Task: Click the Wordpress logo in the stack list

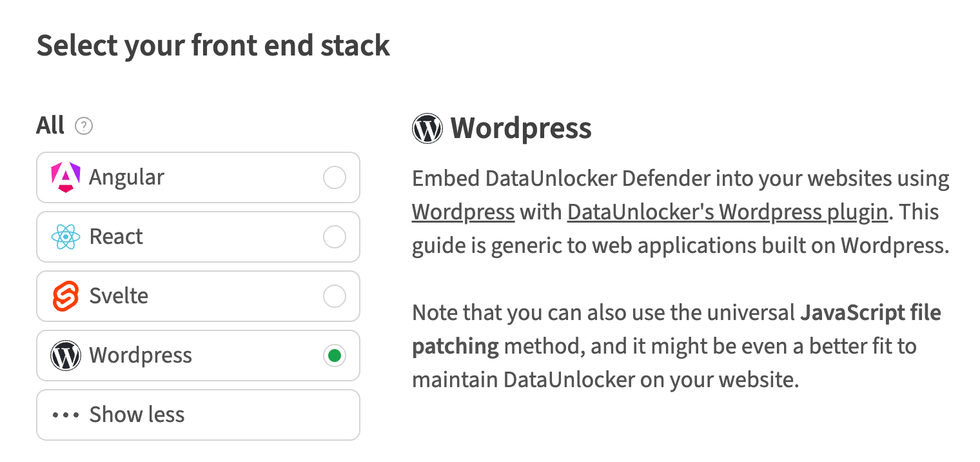Action: coord(64,355)
